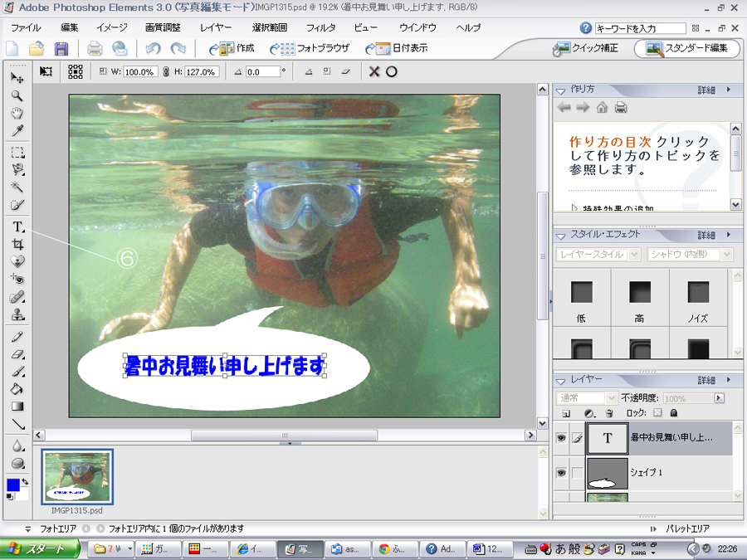Pick the Eyedropper tool

coord(17,130)
